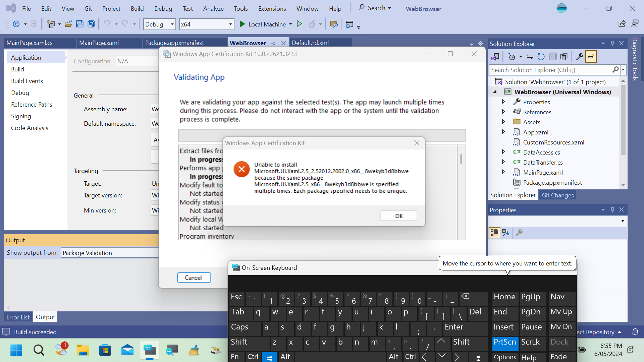Toggle Preview Selected Items in Solution Explorer

[x=564, y=57]
